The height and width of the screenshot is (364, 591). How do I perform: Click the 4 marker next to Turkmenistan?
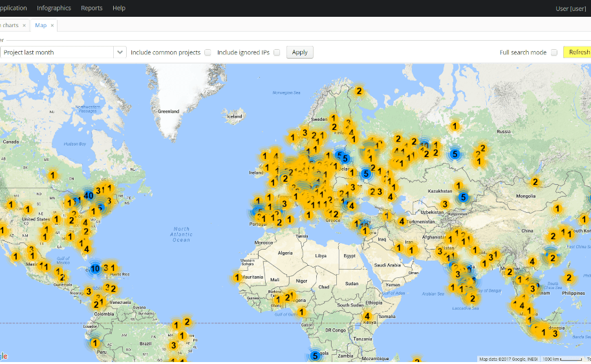402,222
